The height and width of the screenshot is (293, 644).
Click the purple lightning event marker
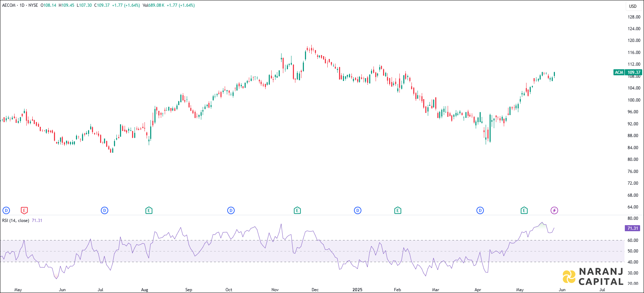554,211
